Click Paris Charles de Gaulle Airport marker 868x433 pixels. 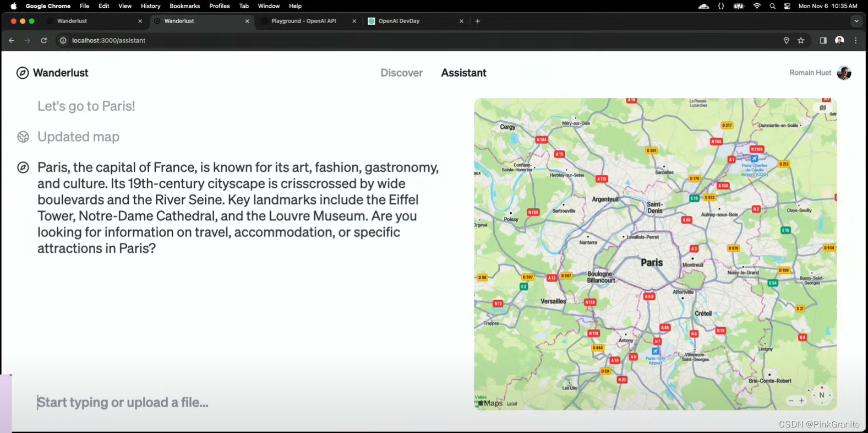click(x=754, y=159)
